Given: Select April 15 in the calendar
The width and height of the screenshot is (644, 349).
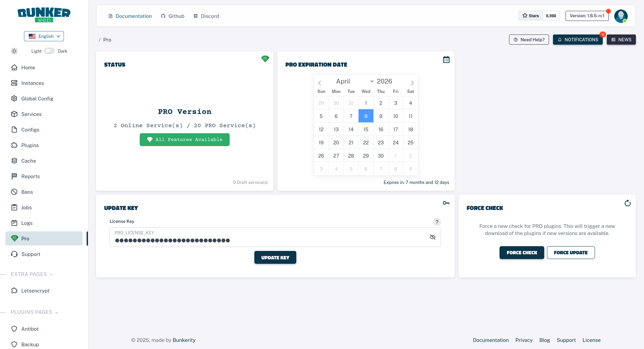Looking at the screenshot, I should 366,130.
